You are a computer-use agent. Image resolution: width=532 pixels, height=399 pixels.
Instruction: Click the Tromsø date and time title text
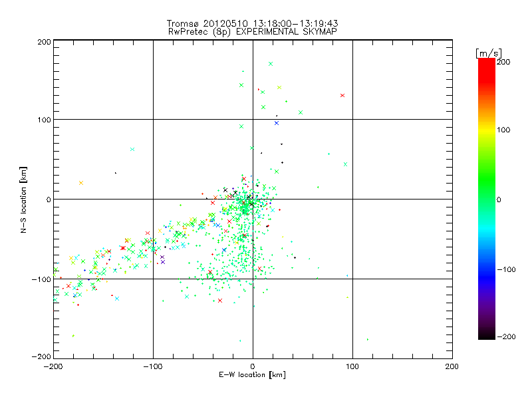tap(252, 23)
